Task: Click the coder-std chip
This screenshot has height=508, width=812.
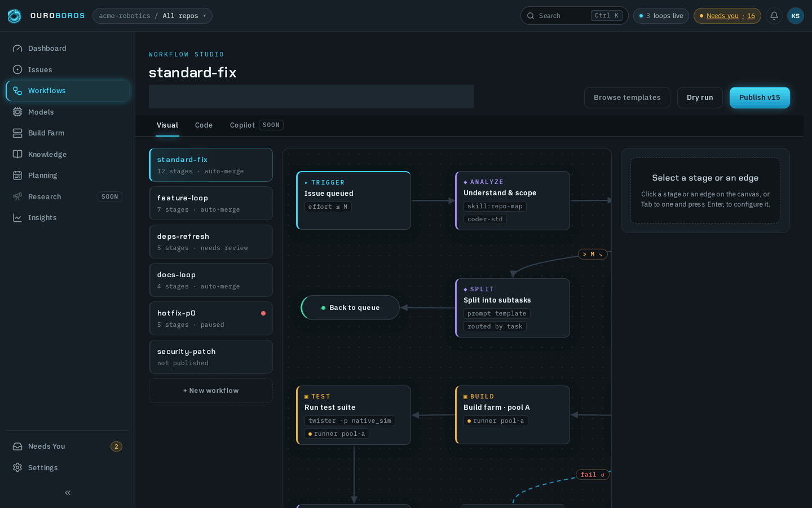Action: [485, 220]
